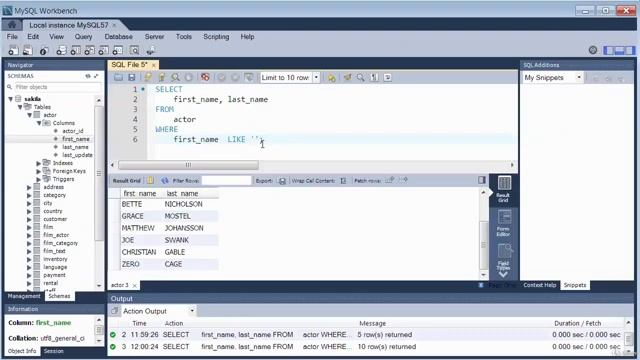This screenshot has height=360, width=640.
Task: Toggle wrap cell content icon
Action: point(343,180)
